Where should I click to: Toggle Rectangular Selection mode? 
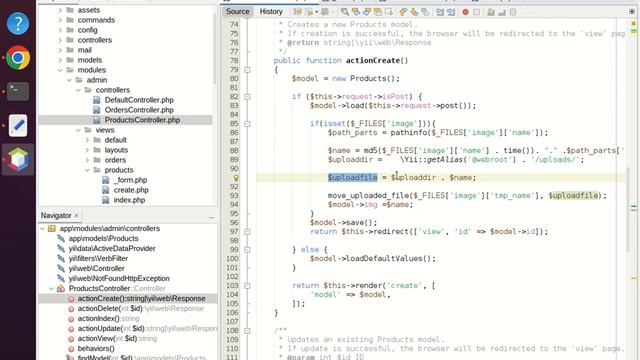[x=389, y=12]
